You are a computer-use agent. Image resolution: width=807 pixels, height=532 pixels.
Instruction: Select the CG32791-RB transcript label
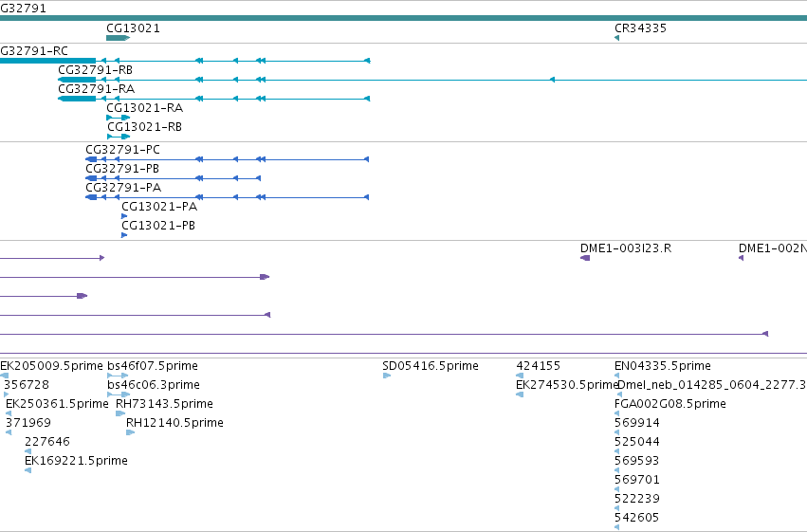pyautogui.click(x=95, y=70)
